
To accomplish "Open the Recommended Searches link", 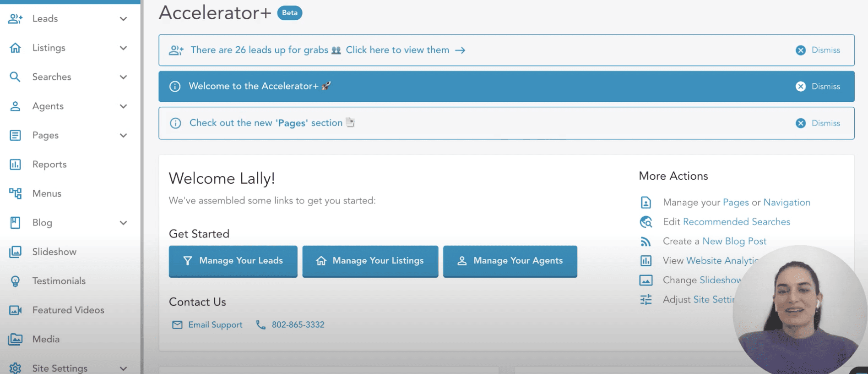I will (736, 222).
